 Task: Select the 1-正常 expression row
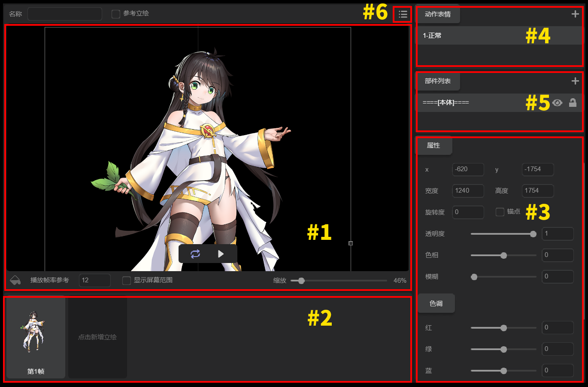point(500,36)
